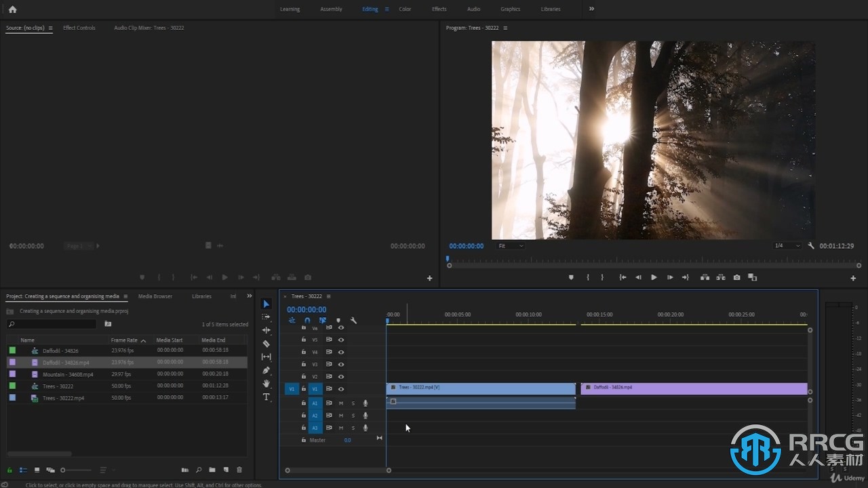Go to Home screen icon

tap(12, 9)
